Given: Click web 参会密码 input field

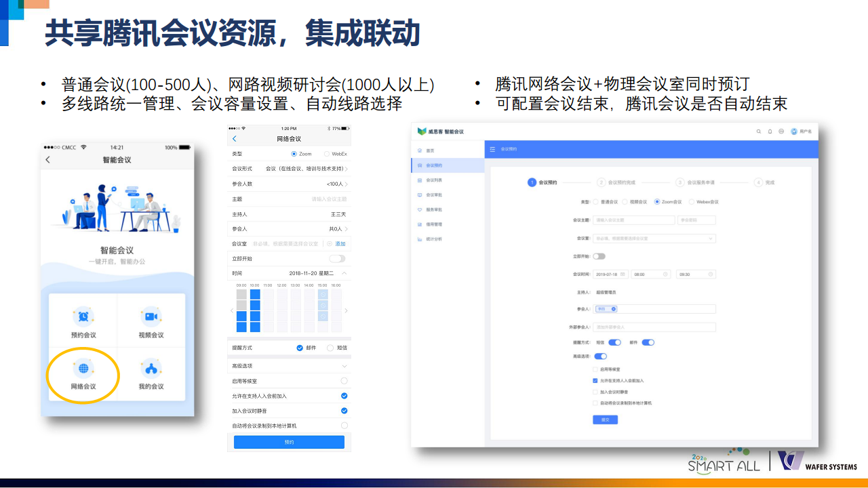Looking at the screenshot, I should pyautogui.click(x=697, y=220).
